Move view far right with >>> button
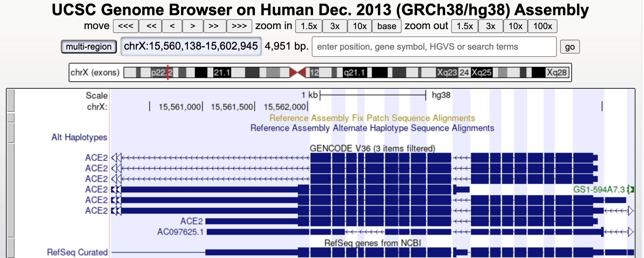This screenshot has height=258, width=644. point(239,26)
